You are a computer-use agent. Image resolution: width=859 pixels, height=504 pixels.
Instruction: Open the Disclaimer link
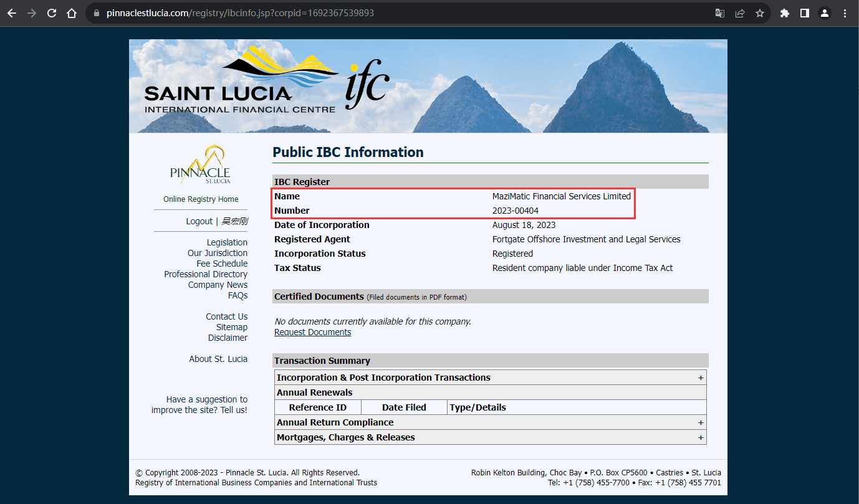coord(228,338)
